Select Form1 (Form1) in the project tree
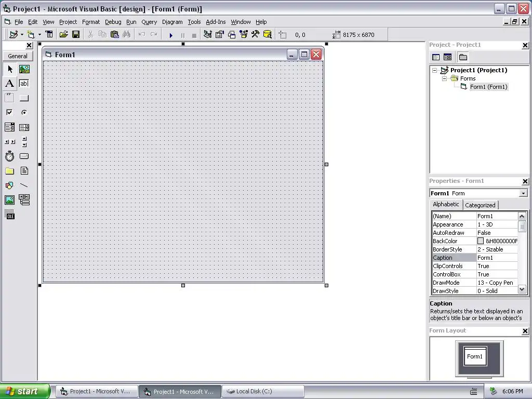Viewport: 532px width, 399px height. coord(488,87)
